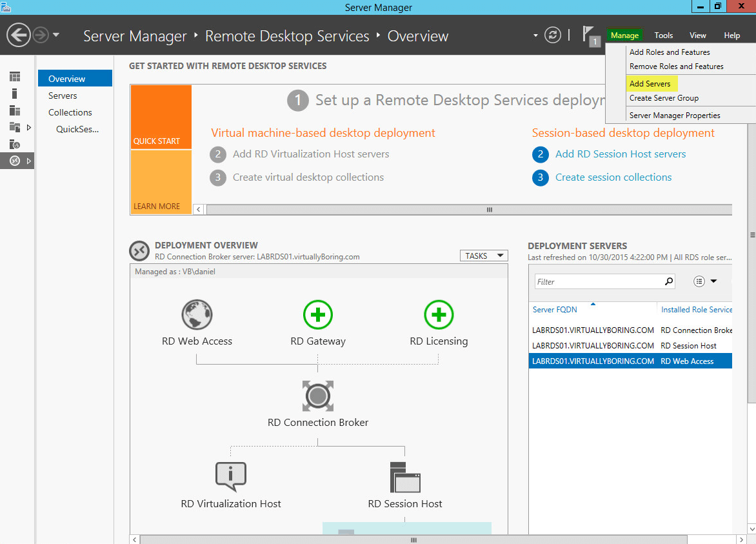The image size is (756, 544).
Task: Click the list criteria options icon
Action: coord(699,281)
